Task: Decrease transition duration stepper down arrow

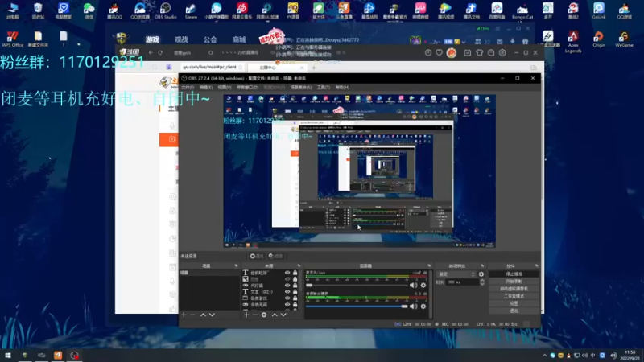Action: click(482, 284)
